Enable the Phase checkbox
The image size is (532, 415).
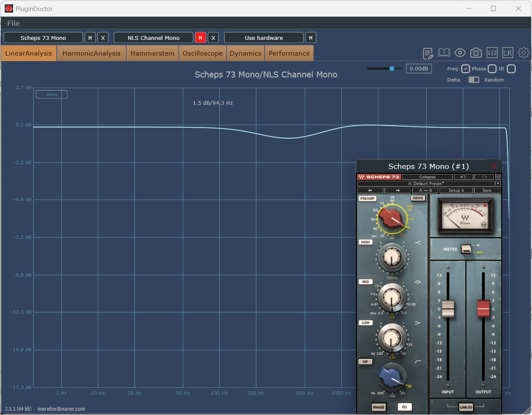coord(492,69)
